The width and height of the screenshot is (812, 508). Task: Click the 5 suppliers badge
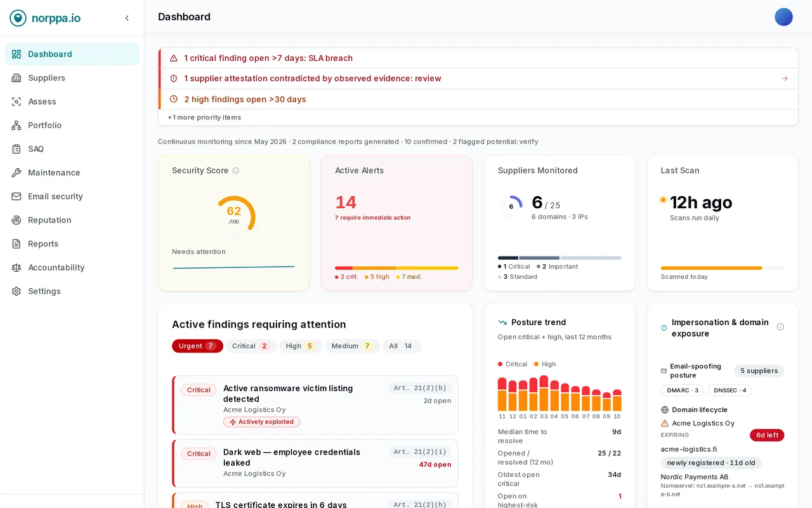759,371
